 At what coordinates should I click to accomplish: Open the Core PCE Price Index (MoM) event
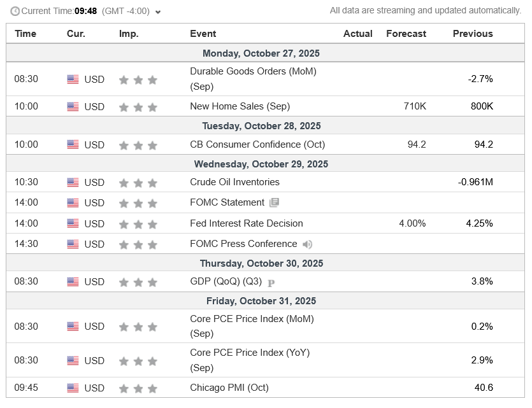[252, 327]
